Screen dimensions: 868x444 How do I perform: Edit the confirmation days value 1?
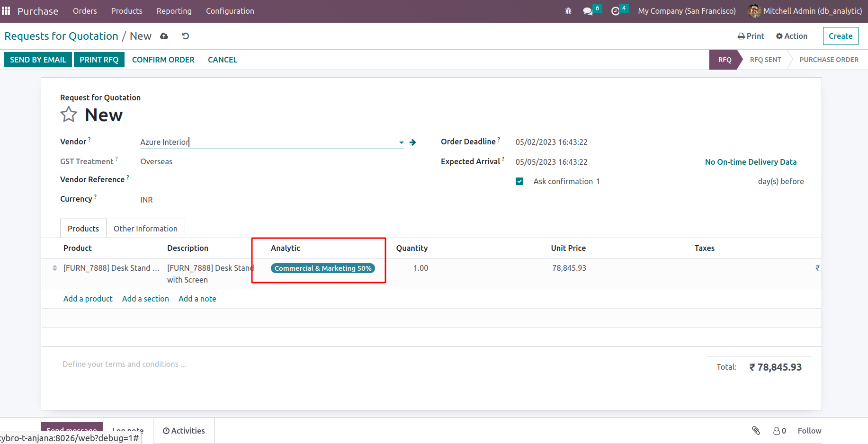click(598, 181)
